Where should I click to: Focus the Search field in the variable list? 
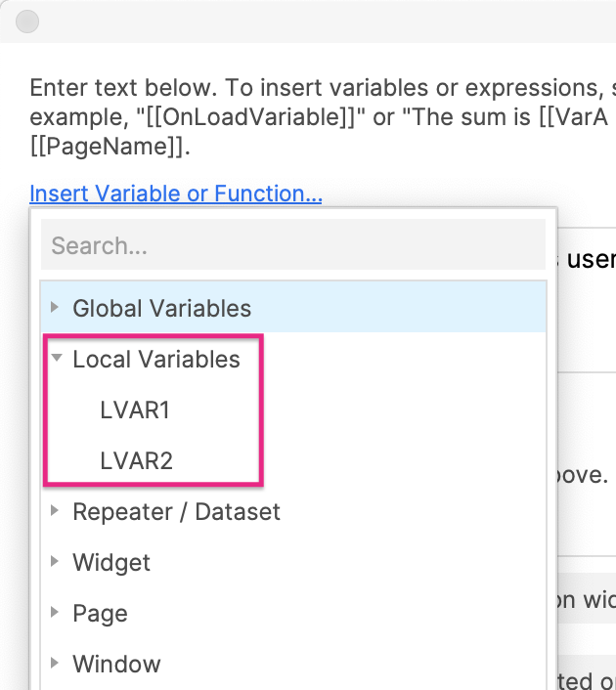pos(293,244)
